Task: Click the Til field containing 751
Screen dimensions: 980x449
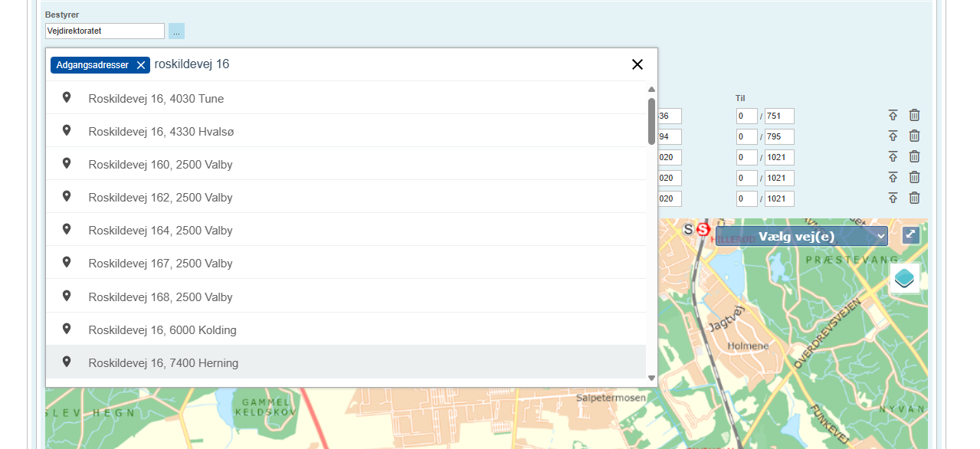Action: pyautogui.click(x=779, y=116)
